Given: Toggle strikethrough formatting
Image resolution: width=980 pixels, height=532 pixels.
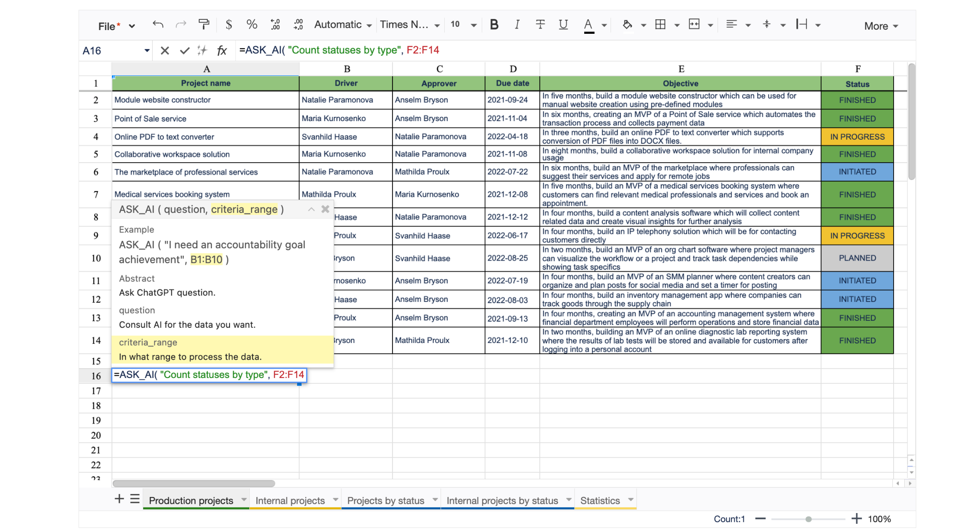Looking at the screenshot, I should point(540,25).
